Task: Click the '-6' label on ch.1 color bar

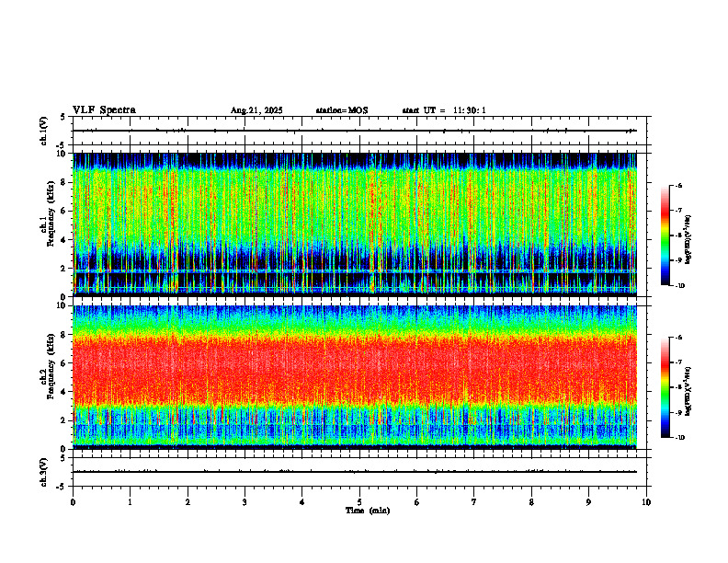Action: coord(678,186)
